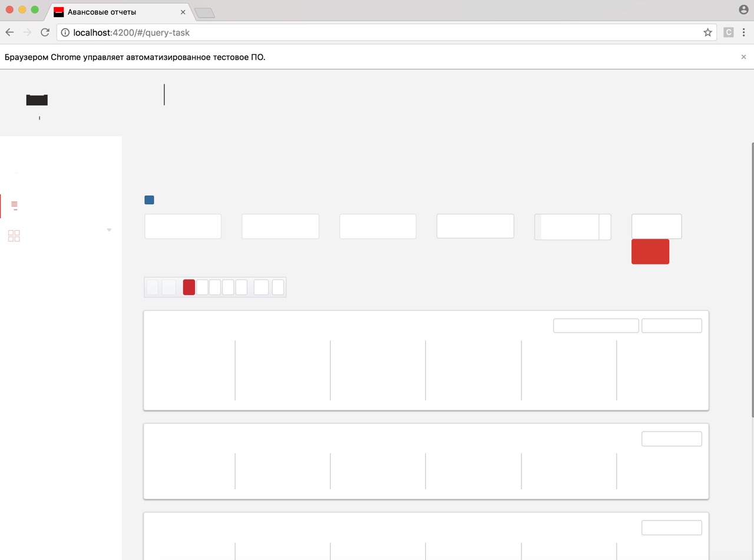Select the list view icon in sidebar
This screenshot has height=560, width=754.
(x=14, y=206)
